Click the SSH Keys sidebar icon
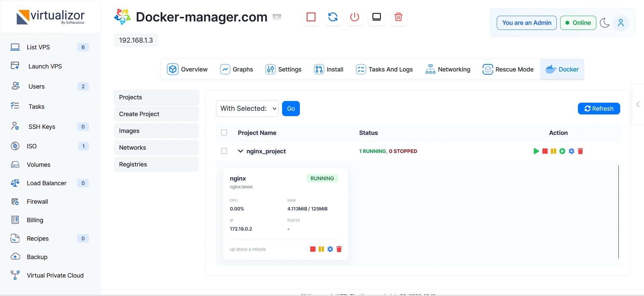The width and height of the screenshot is (644, 296). (15, 126)
